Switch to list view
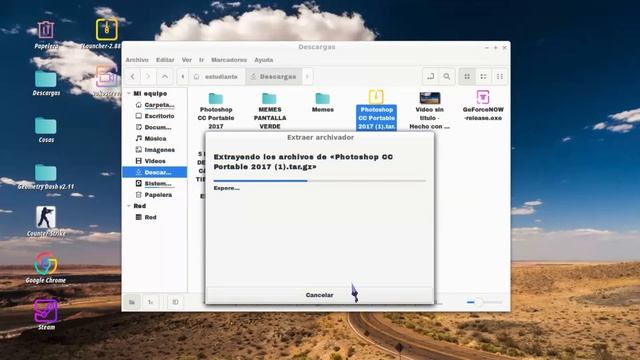 point(483,76)
